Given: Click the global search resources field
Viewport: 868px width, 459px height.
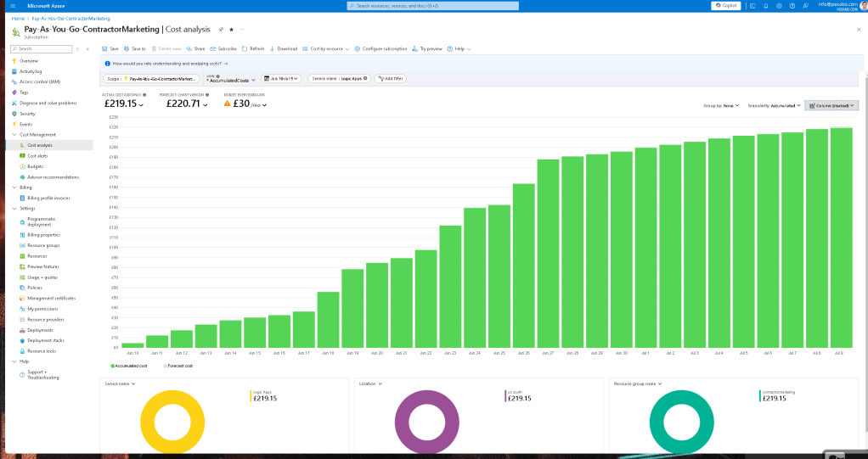Looking at the screenshot, I should coord(433,6).
